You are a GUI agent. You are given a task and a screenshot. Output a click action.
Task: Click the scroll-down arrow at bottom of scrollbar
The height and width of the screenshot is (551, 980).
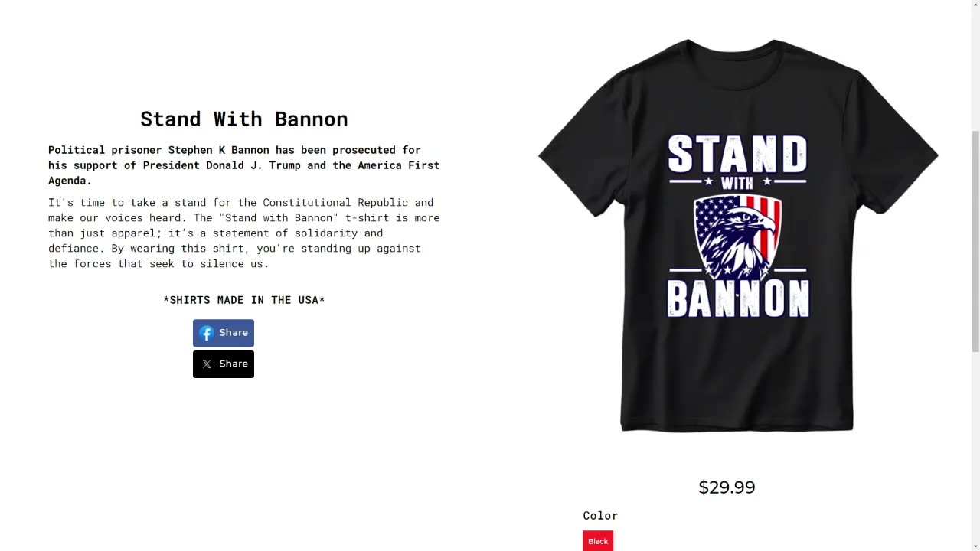coord(974,546)
